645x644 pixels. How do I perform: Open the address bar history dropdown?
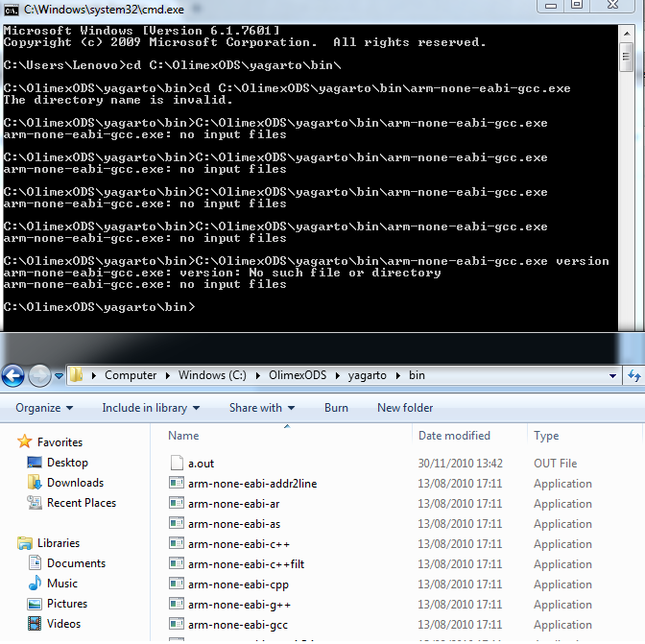tap(612, 376)
